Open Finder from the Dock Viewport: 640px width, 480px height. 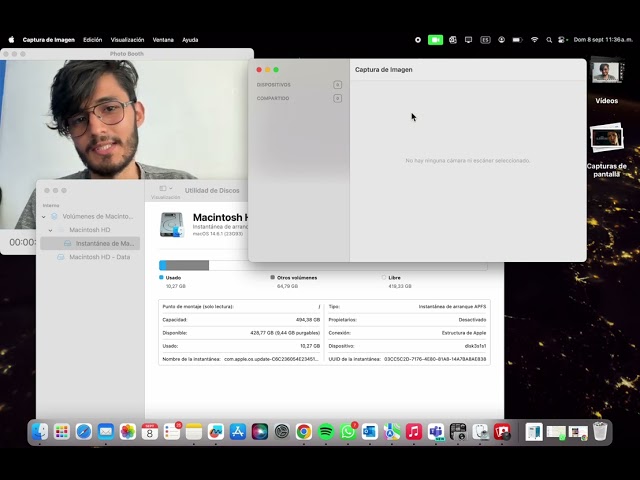click(40, 432)
